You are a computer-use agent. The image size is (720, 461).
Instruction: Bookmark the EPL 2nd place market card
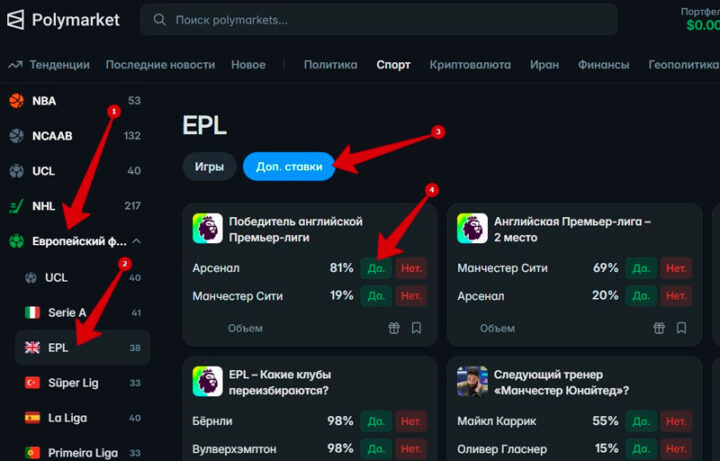[681, 327]
